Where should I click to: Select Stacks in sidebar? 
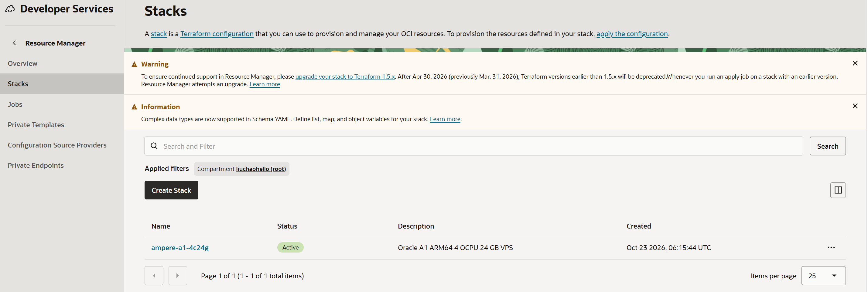click(62, 83)
